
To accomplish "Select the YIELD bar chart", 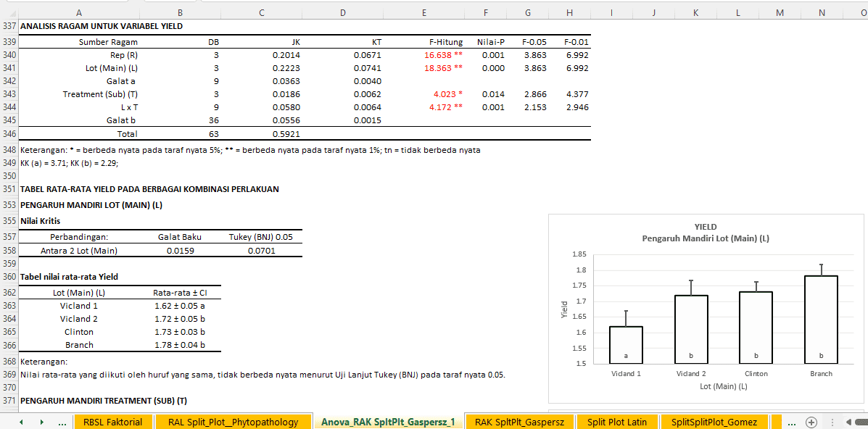I will (706, 308).
